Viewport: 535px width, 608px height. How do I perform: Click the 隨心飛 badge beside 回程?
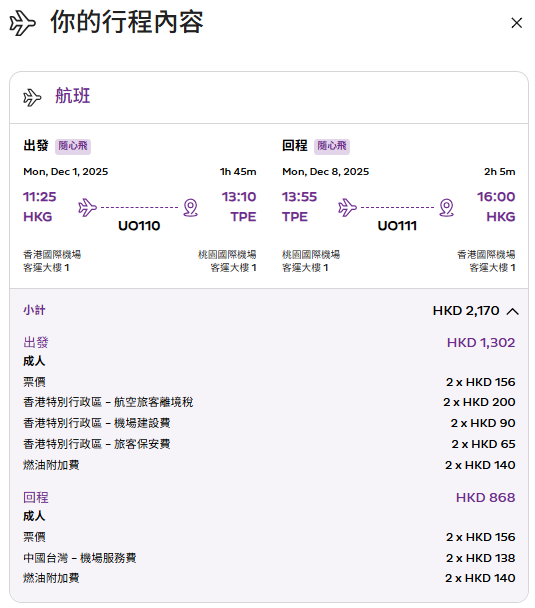(332, 146)
